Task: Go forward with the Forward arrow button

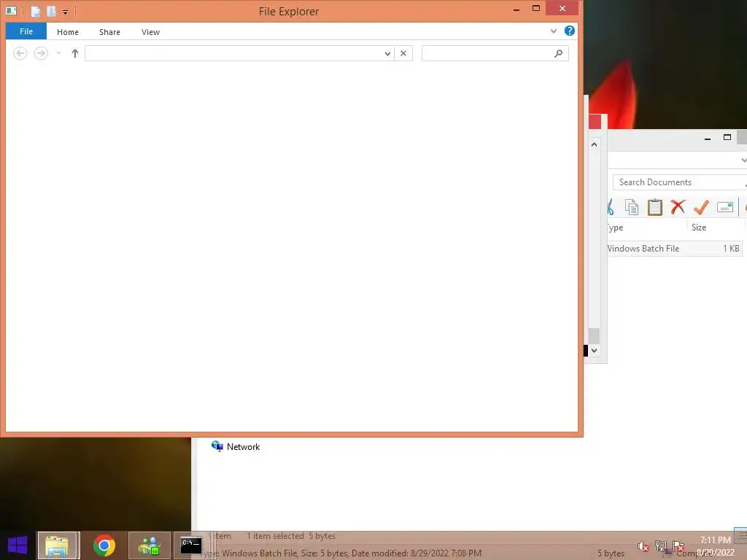Action: pos(41,53)
